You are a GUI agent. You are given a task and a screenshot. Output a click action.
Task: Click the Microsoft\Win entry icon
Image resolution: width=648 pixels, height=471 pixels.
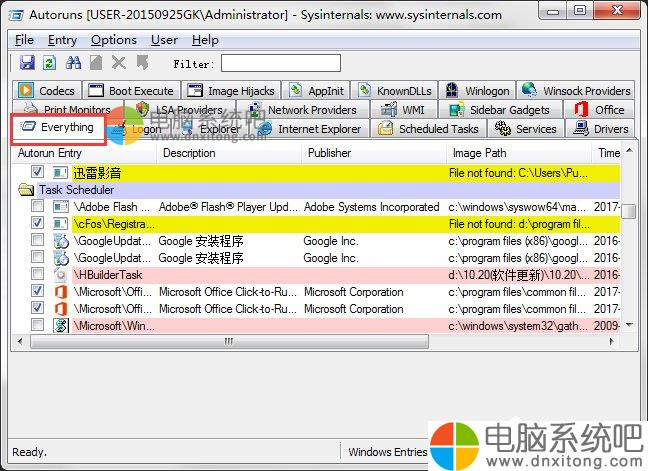(x=61, y=326)
